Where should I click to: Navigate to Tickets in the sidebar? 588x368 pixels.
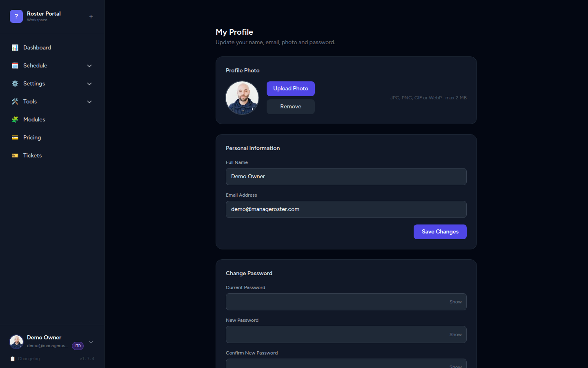(32, 155)
